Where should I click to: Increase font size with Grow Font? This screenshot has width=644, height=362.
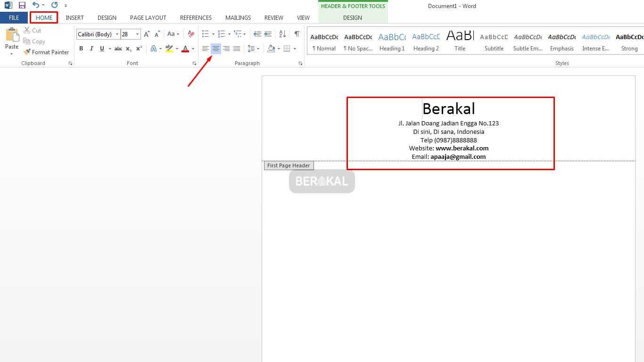point(147,34)
